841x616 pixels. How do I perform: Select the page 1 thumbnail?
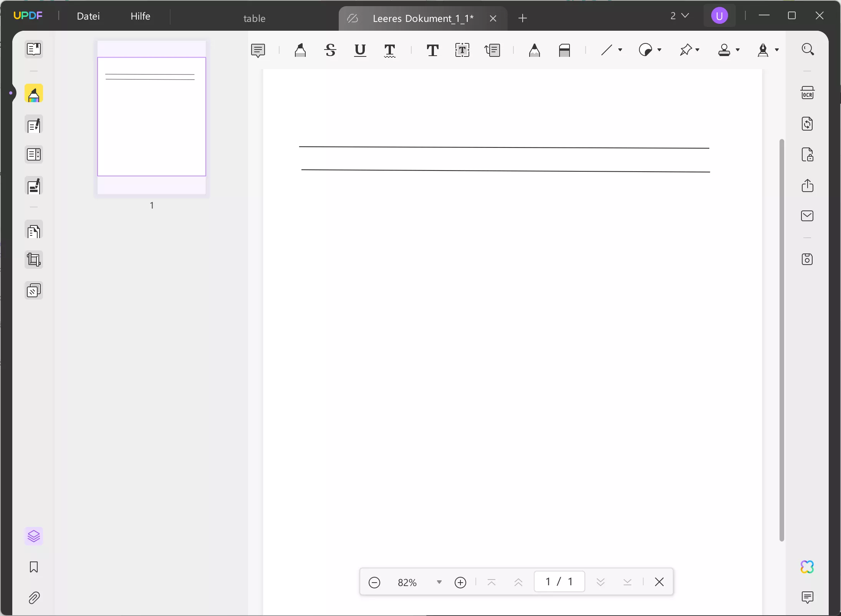(x=151, y=117)
